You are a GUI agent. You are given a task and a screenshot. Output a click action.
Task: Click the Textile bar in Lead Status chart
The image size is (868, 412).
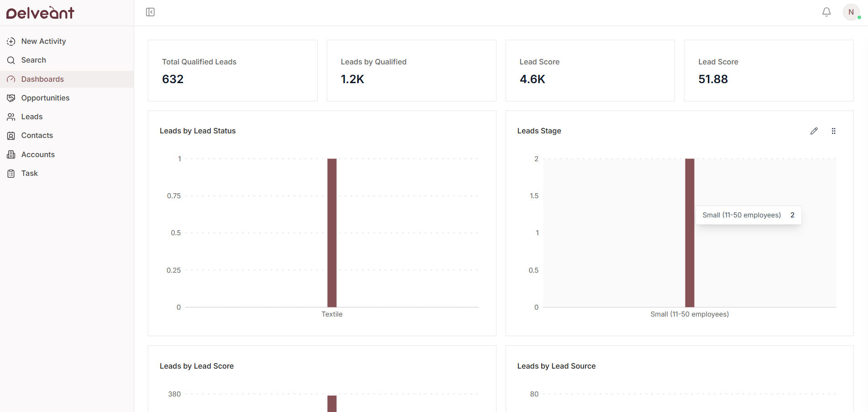[x=332, y=233]
